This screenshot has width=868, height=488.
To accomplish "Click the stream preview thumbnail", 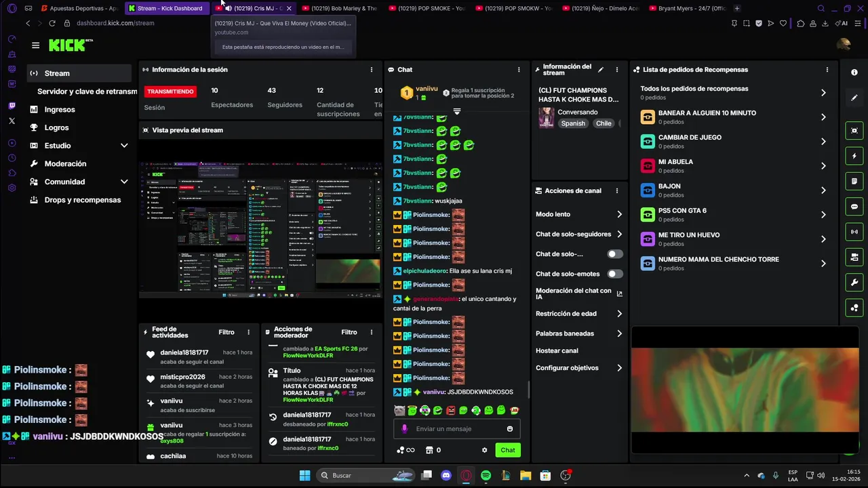I will (x=260, y=230).
